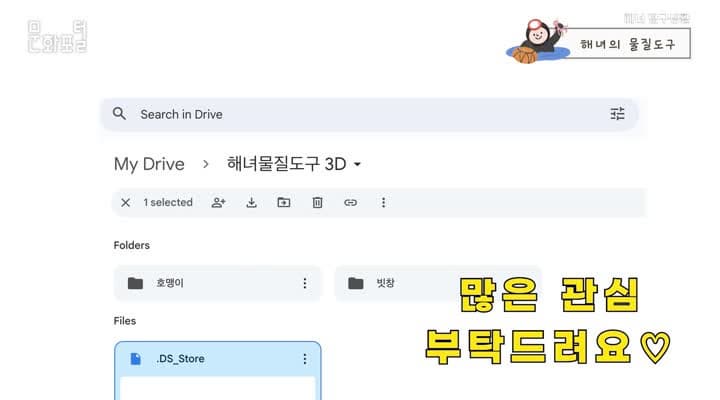Clear the 1 selected selection
This screenshot has width=720, height=400.
[x=125, y=203]
